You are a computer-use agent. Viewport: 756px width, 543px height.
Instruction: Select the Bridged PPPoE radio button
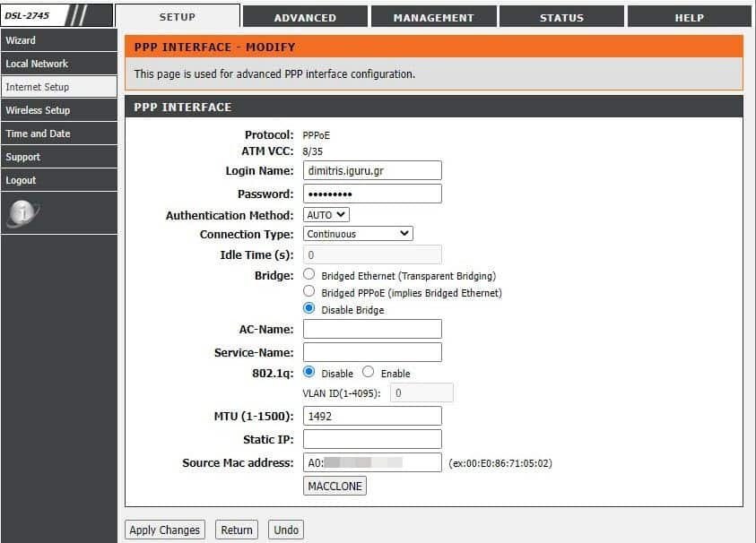click(x=308, y=291)
